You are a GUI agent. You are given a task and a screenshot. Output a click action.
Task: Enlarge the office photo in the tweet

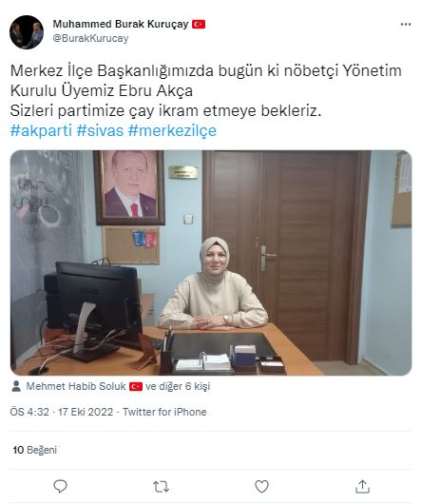(211, 262)
